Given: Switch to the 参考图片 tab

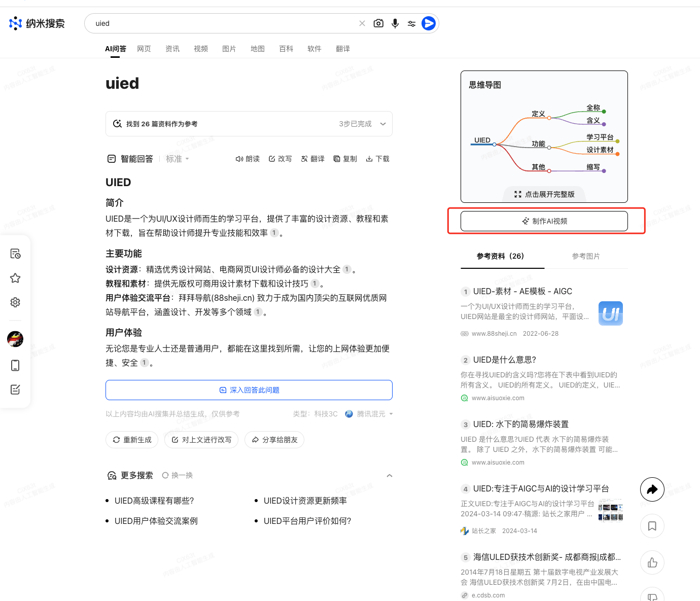Looking at the screenshot, I should 586,256.
